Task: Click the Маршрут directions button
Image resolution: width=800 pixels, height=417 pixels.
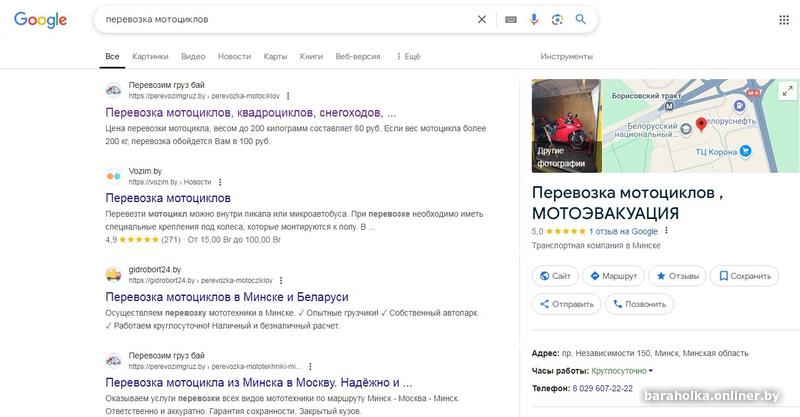Action: point(613,276)
